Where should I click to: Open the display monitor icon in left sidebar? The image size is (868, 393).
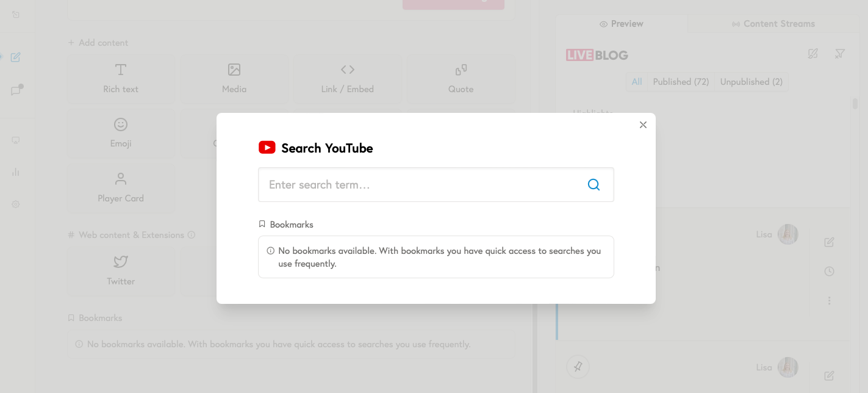pyautogui.click(x=16, y=140)
